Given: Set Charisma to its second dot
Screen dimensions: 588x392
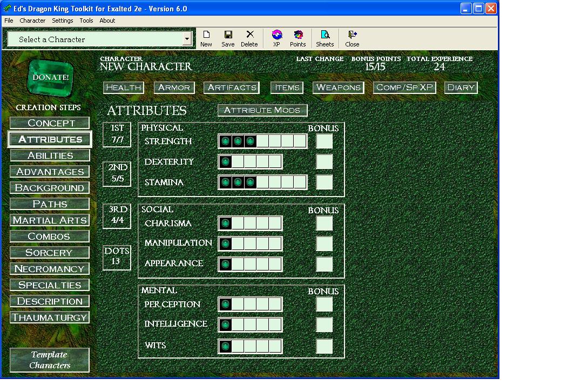Looking at the screenshot, I should [238, 223].
